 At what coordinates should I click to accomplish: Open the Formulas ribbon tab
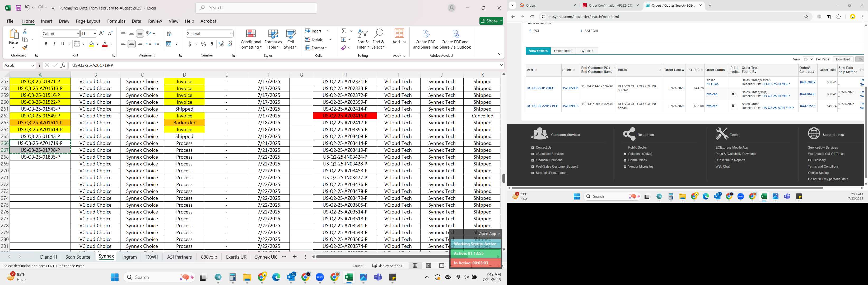tap(116, 21)
